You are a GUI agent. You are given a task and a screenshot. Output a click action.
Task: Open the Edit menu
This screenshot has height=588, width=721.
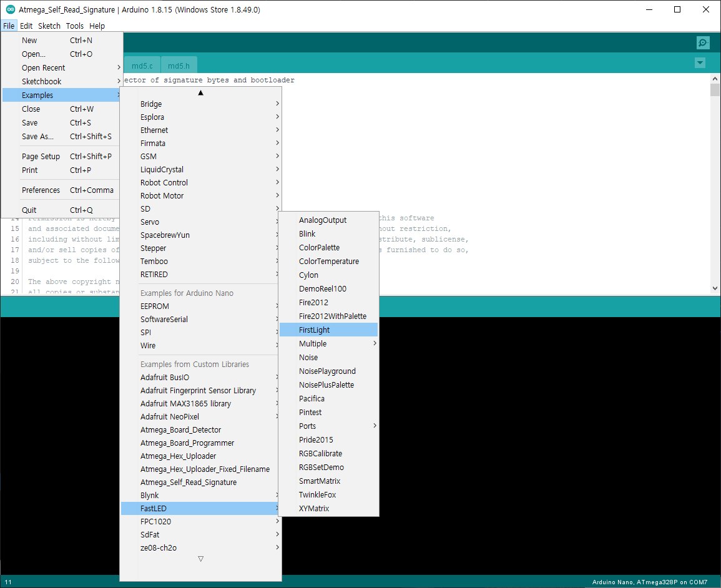[x=26, y=26]
